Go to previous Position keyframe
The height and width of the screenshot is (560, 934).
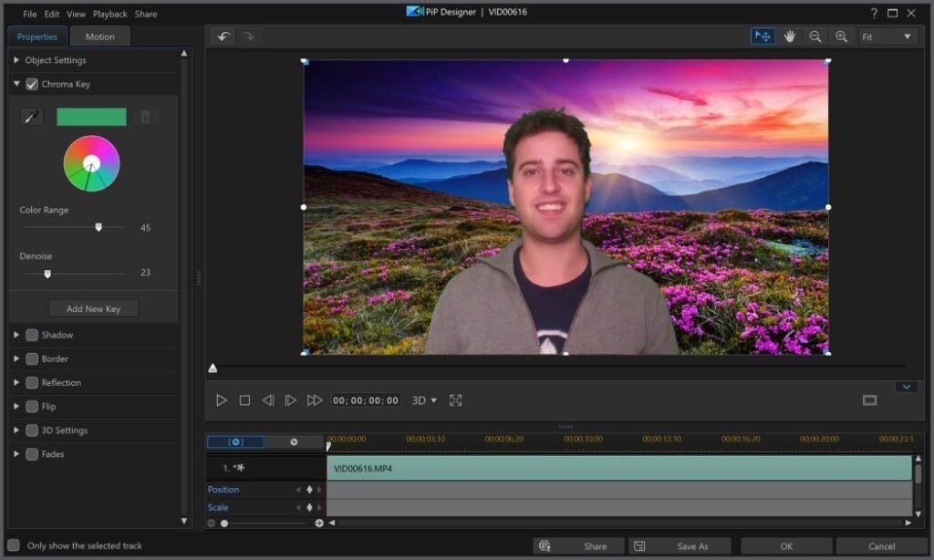[298, 490]
